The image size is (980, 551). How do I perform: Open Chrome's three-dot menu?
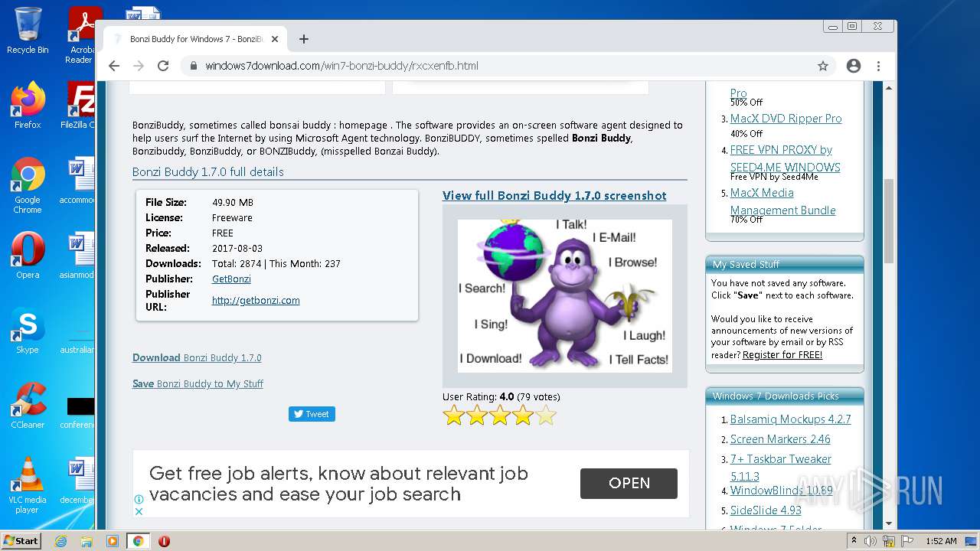(x=879, y=66)
